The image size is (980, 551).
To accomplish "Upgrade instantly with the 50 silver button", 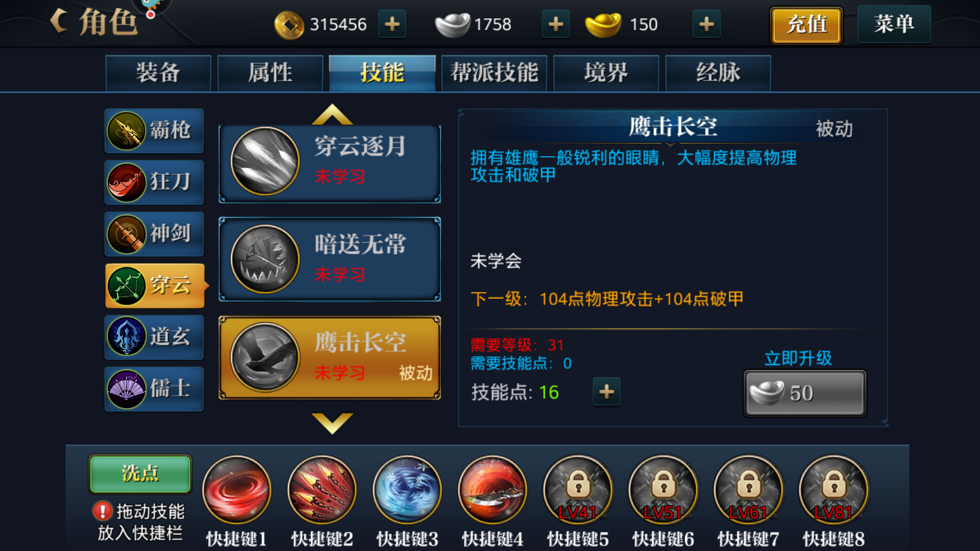I will (x=805, y=393).
